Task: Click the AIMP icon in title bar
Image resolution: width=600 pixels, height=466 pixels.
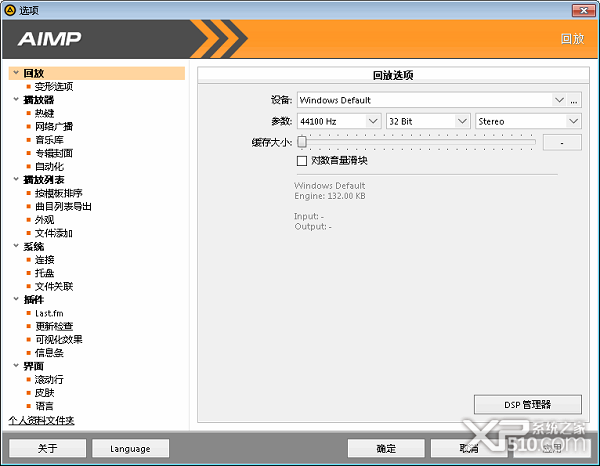Action: pos(10,10)
